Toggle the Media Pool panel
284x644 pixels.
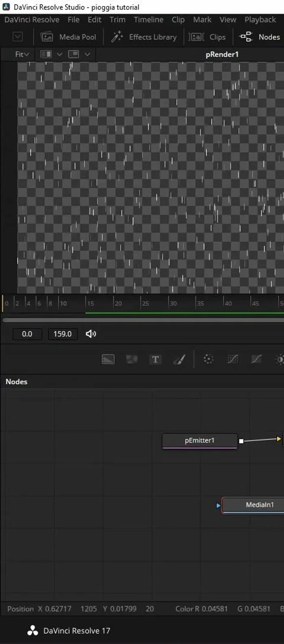(x=69, y=37)
